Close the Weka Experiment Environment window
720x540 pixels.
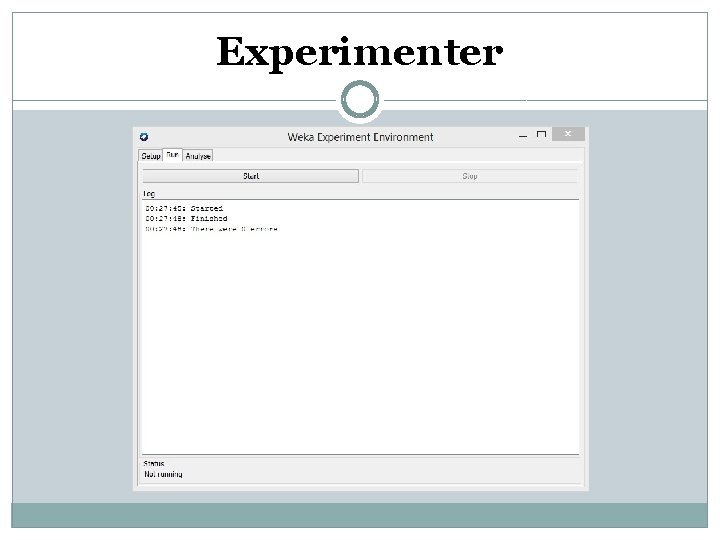point(568,134)
